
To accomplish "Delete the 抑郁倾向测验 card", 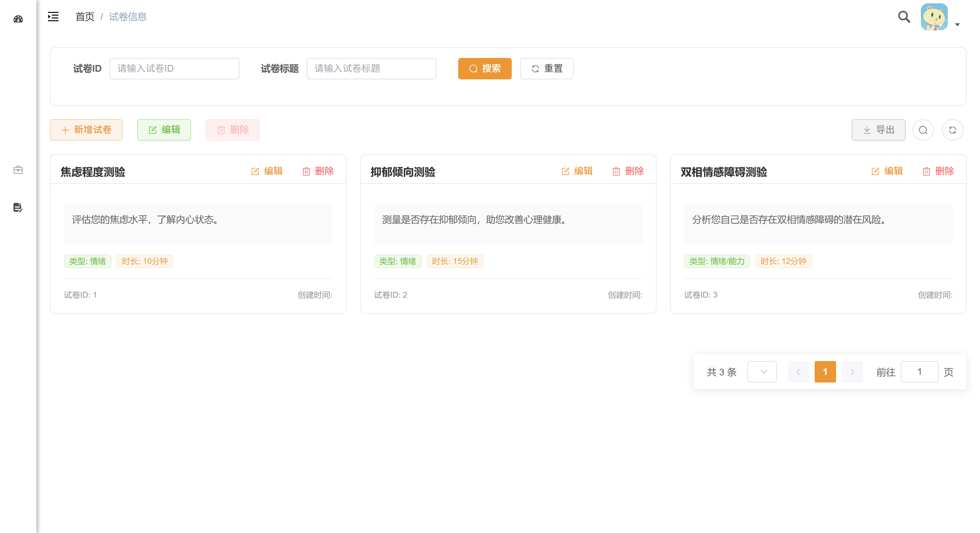I will click(x=628, y=171).
